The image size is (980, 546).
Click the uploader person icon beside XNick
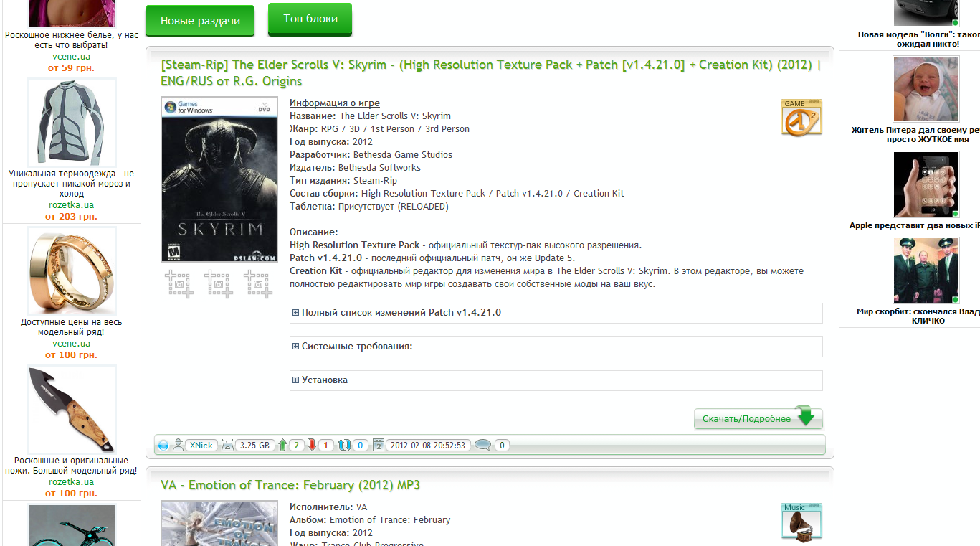[x=179, y=446]
